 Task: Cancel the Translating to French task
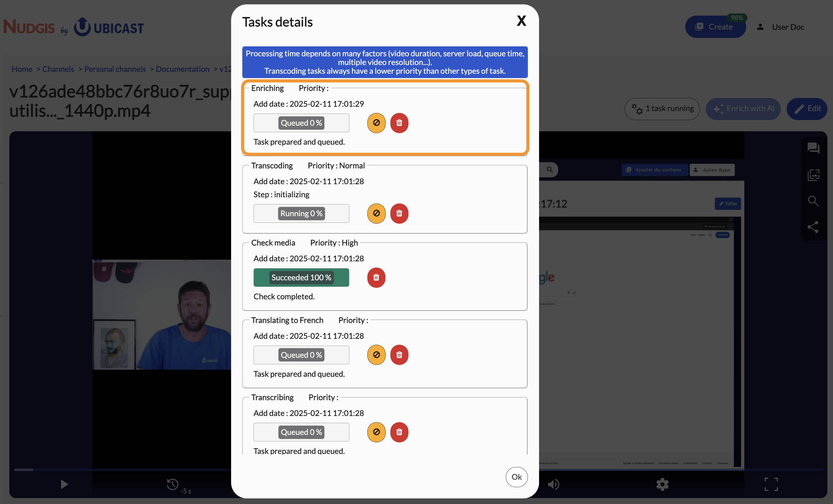click(376, 355)
